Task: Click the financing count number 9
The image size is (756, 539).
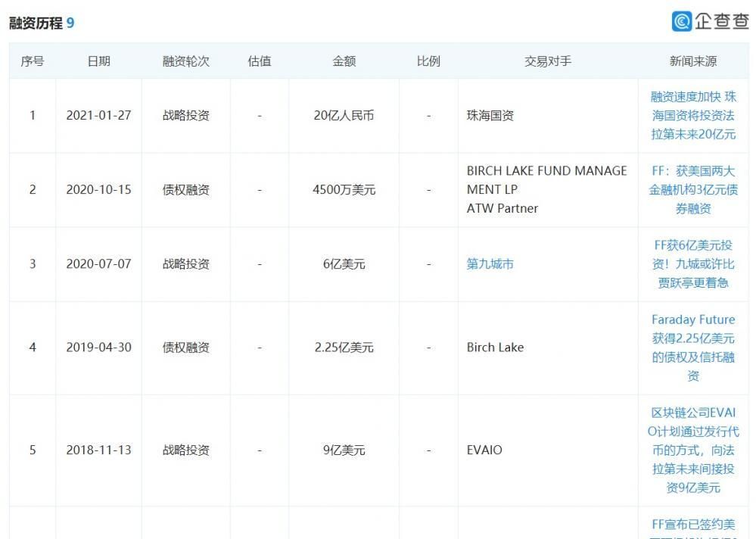Action: [70, 23]
